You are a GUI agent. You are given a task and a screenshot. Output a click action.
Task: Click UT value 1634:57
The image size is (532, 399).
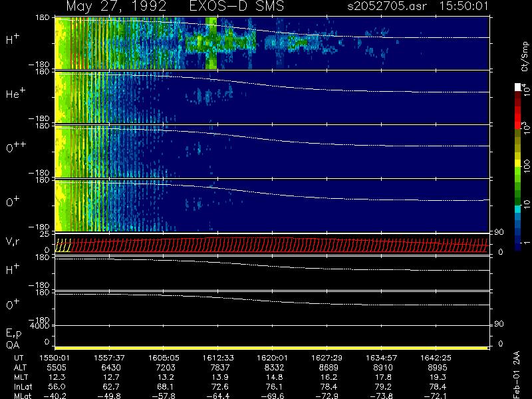(381, 358)
